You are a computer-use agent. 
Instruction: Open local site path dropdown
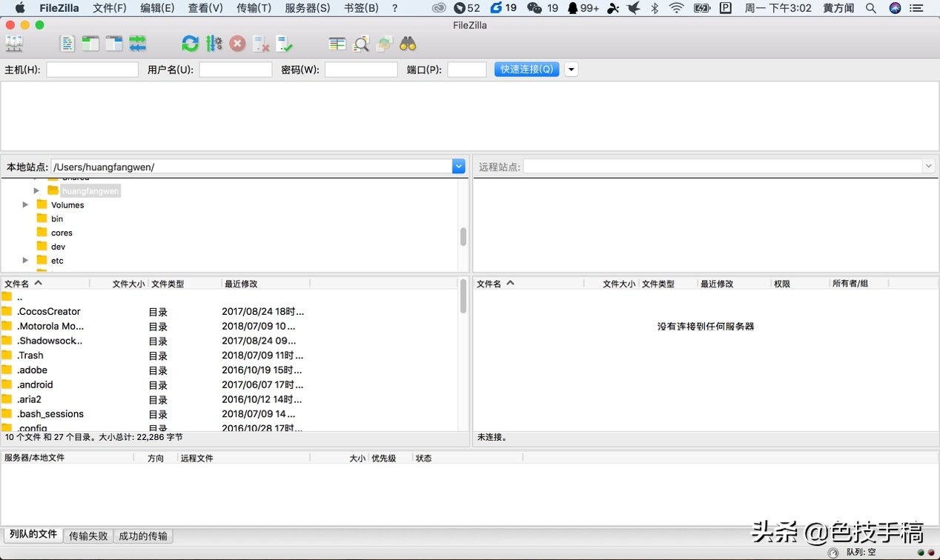point(458,167)
